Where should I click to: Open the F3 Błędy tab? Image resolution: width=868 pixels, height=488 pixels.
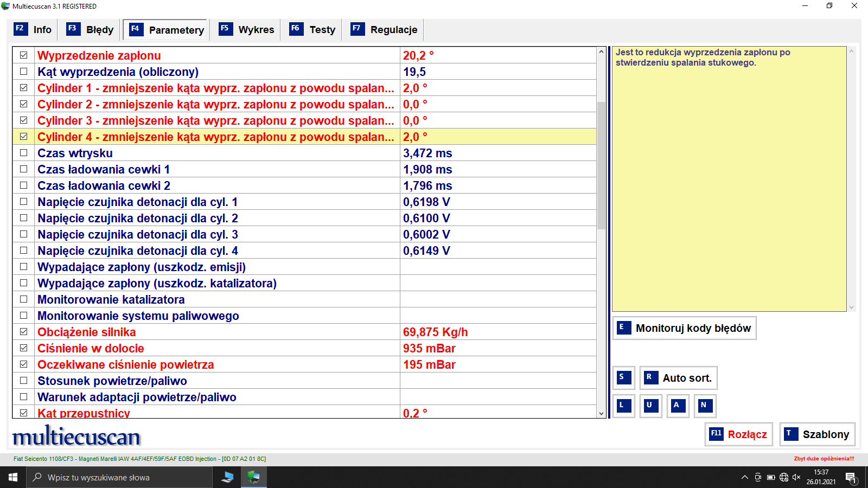90,29
